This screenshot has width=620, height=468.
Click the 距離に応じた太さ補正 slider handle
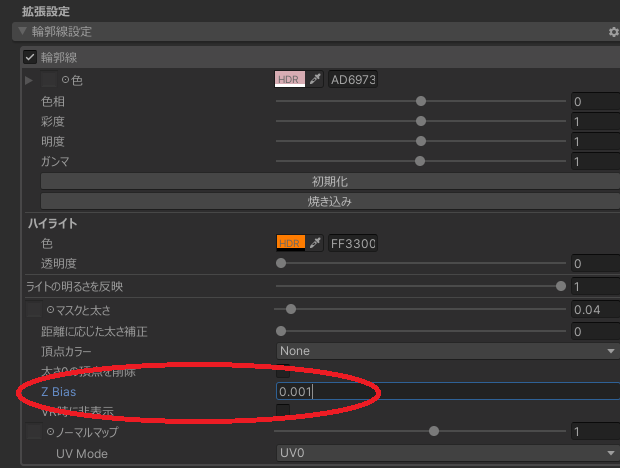[281, 331]
